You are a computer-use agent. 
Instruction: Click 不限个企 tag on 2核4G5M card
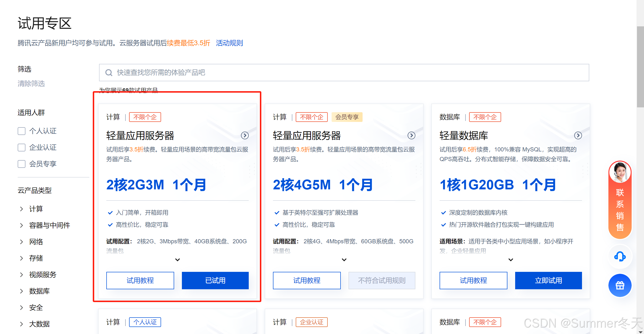(x=311, y=117)
